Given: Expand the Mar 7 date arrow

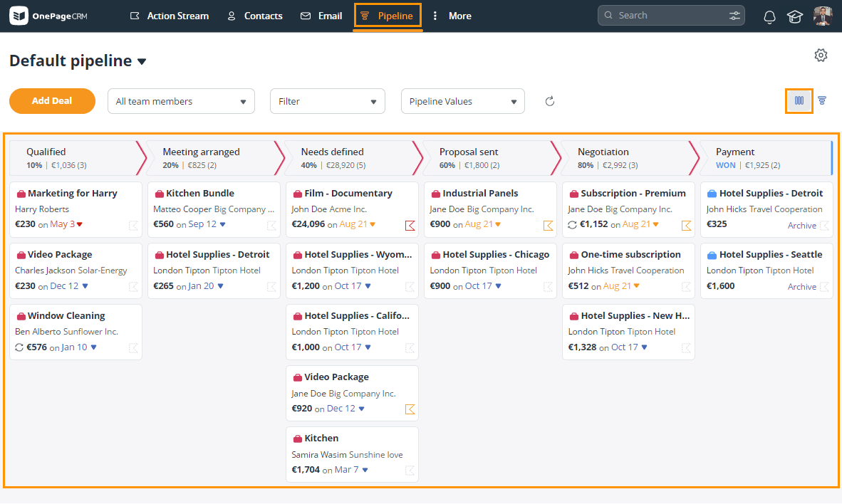Looking at the screenshot, I should point(365,470).
